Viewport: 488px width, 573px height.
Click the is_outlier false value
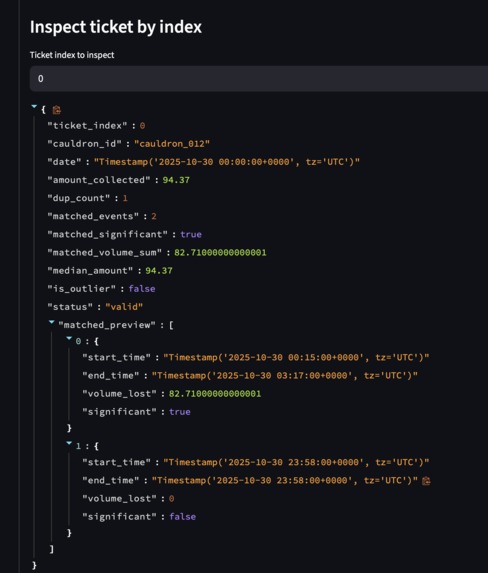click(x=142, y=289)
